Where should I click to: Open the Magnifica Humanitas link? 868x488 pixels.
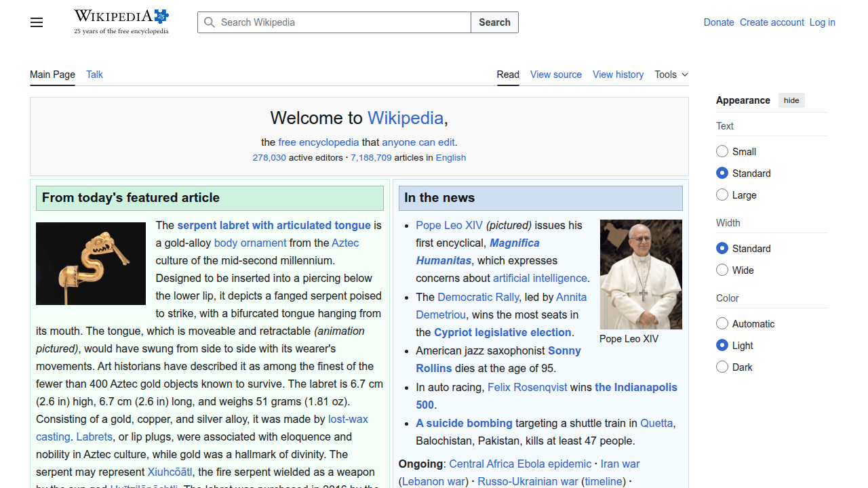(x=515, y=243)
